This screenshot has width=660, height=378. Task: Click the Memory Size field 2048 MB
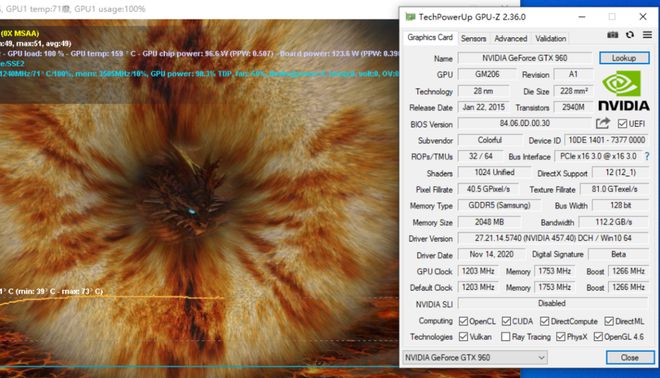(489, 222)
